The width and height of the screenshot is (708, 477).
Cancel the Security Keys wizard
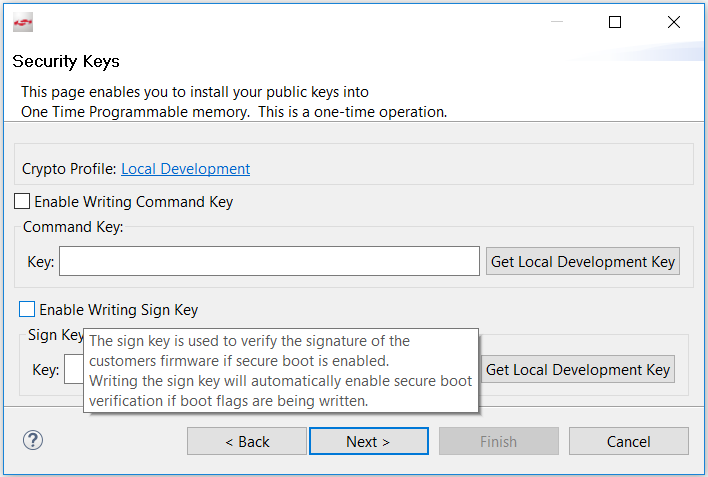click(628, 441)
